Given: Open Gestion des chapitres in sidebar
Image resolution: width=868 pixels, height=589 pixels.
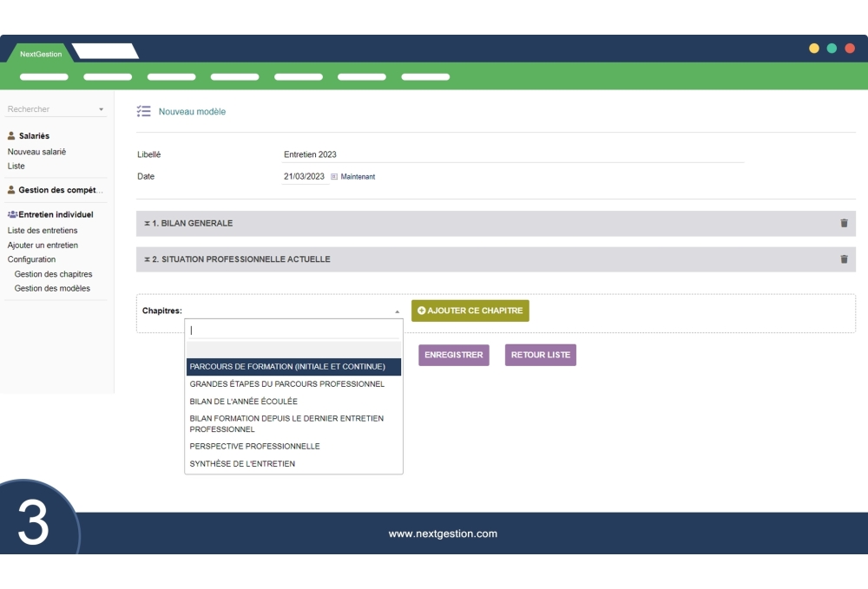Looking at the screenshot, I should (53, 274).
